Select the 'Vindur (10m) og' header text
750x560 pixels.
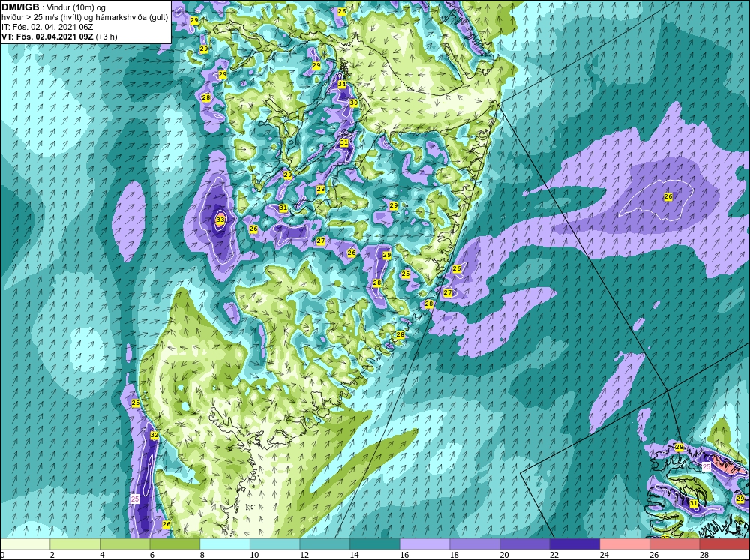[x=76, y=7]
